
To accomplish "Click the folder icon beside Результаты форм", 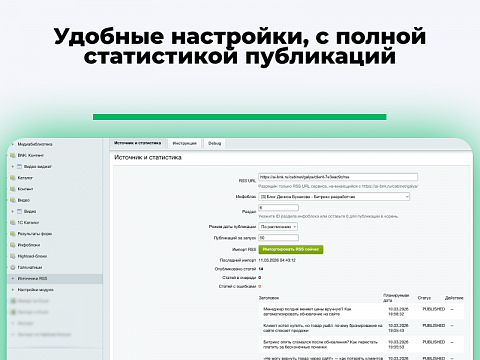I will 13,234.
